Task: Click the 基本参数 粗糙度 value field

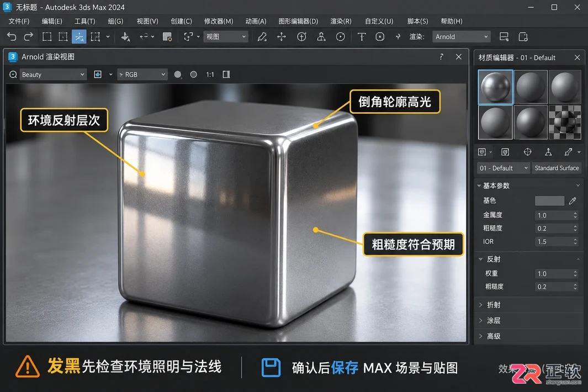Action: coord(554,229)
